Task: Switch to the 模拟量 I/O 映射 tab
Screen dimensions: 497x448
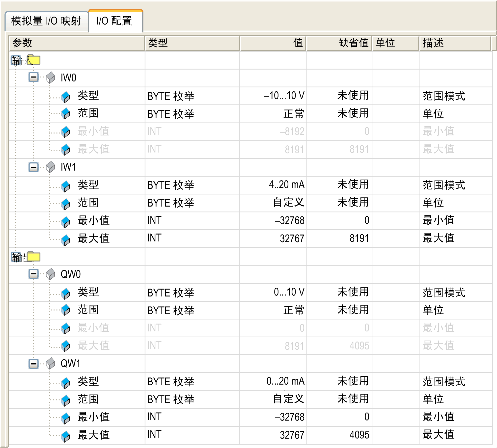Action: [46, 21]
